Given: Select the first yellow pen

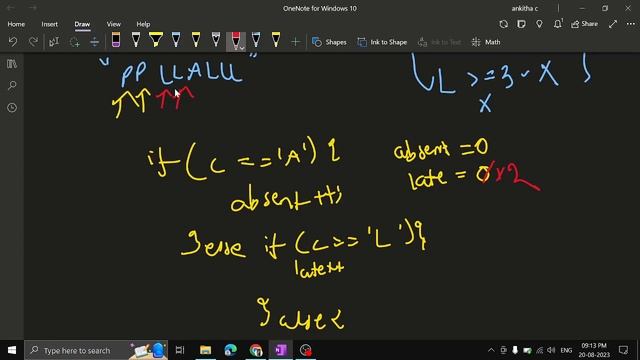Looking at the screenshot, I should coord(196,40).
